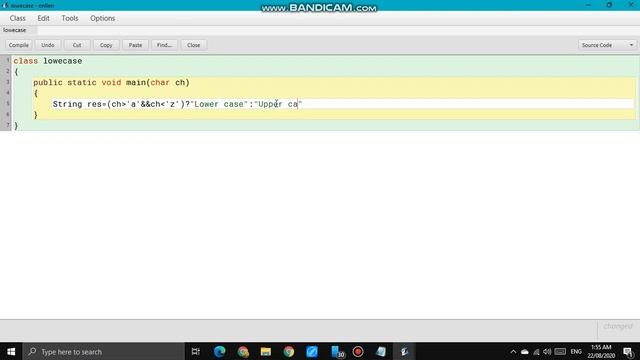Click the 'Type here to search' box
Image resolution: width=640 pixels, height=360 pixels.
point(104,351)
